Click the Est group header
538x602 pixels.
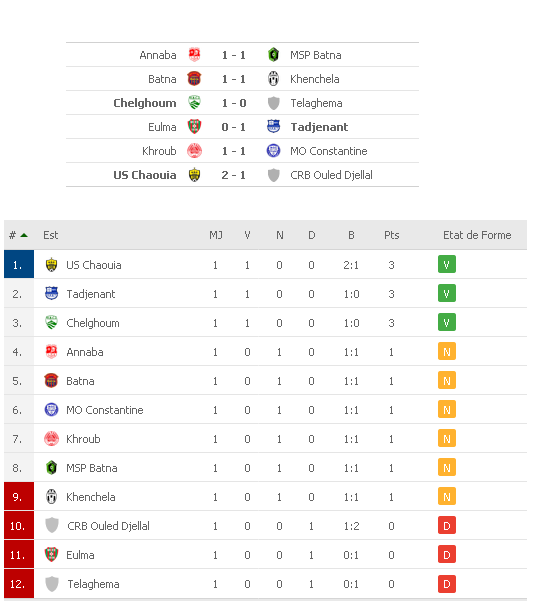click(x=50, y=235)
